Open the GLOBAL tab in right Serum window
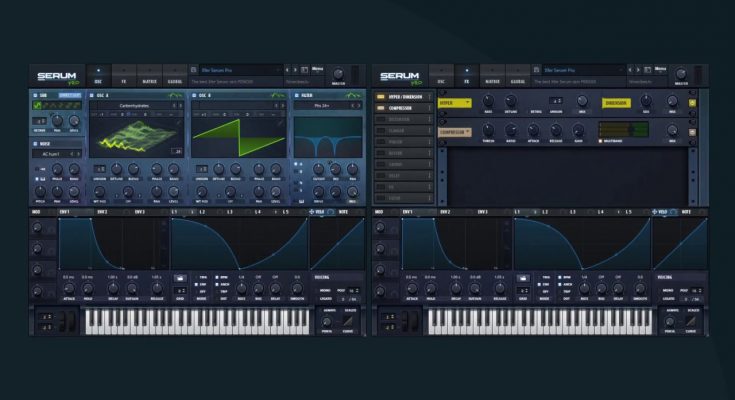The image size is (735, 400). pos(518,76)
